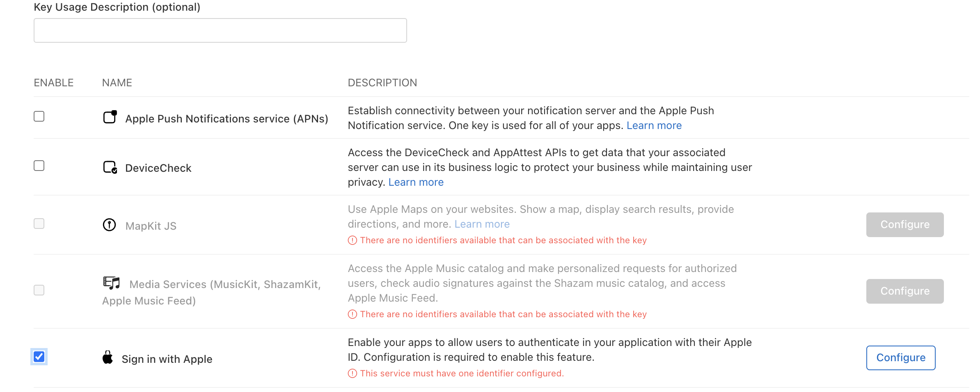Image resolution: width=980 pixels, height=392 pixels.
Task: Click the disabled MapKit JS checkbox
Action: coord(39,224)
